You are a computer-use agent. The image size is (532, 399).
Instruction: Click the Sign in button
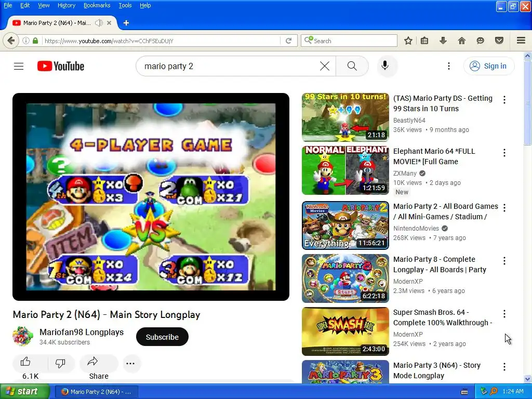click(489, 66)
